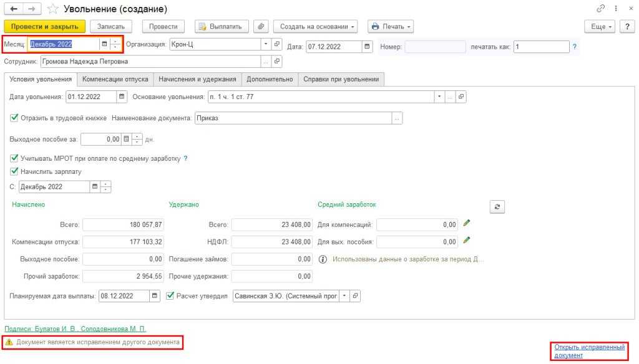
Task: Switch to Компенсации отпуска tab
Action: coord(115,79)
